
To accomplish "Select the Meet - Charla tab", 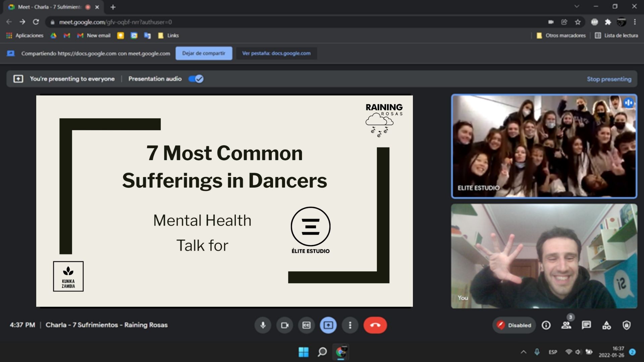I will [x=54, y=7].
